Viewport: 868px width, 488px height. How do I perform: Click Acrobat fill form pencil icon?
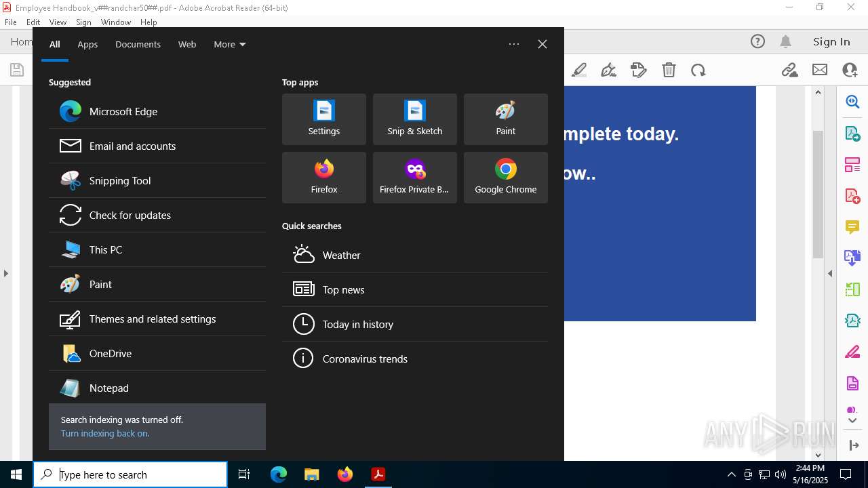click(x=638, y=70)
